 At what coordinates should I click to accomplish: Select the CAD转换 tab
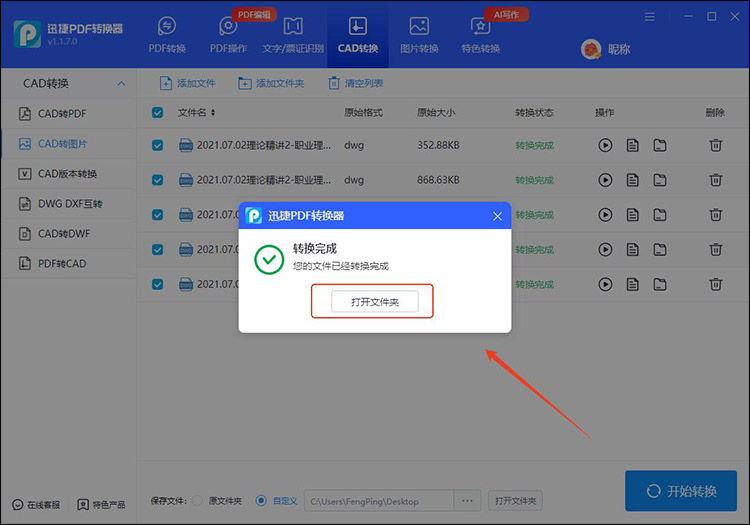(x=358, y=35)
